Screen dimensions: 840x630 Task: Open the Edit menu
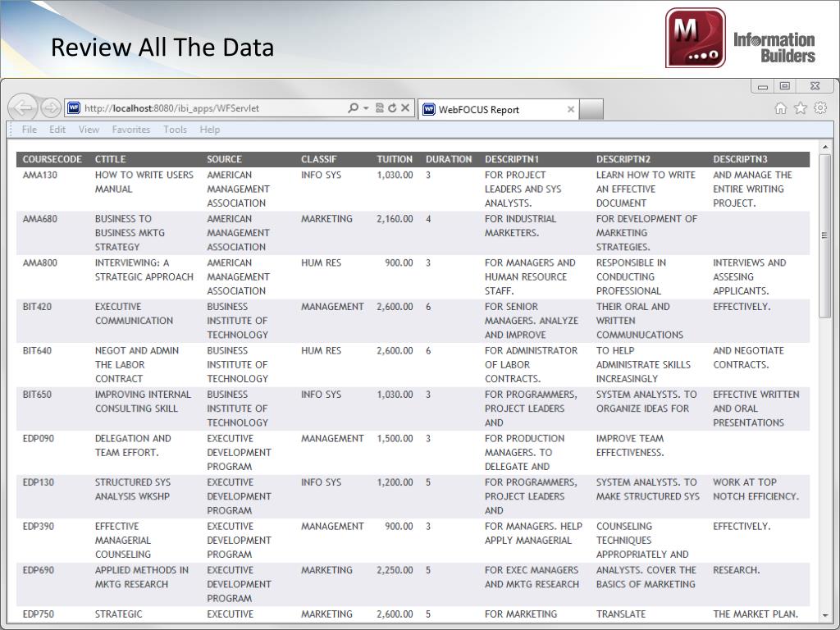[57, 130]
